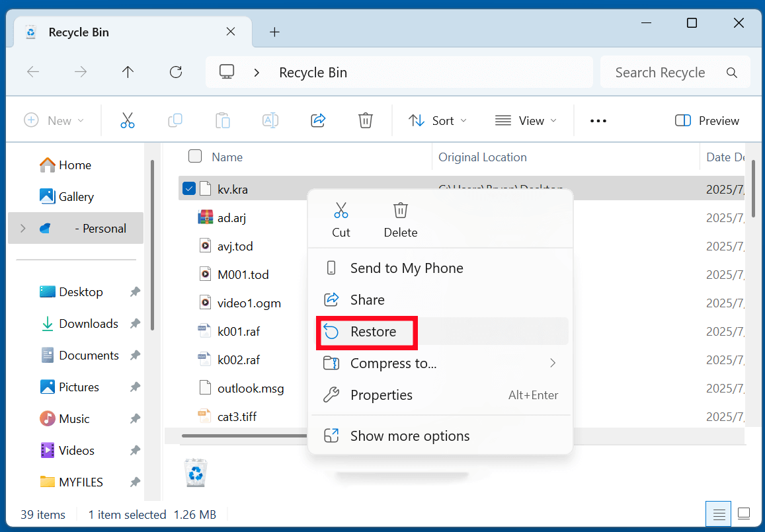Open Downloads folder in sidebar
This screenshot has height=532, width=765.
(88, 324)
